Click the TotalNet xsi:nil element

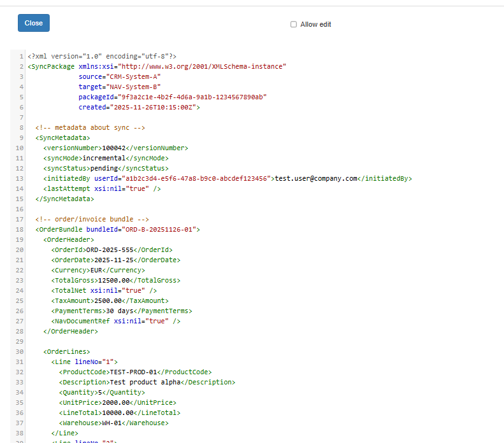[x=104, y=290]
